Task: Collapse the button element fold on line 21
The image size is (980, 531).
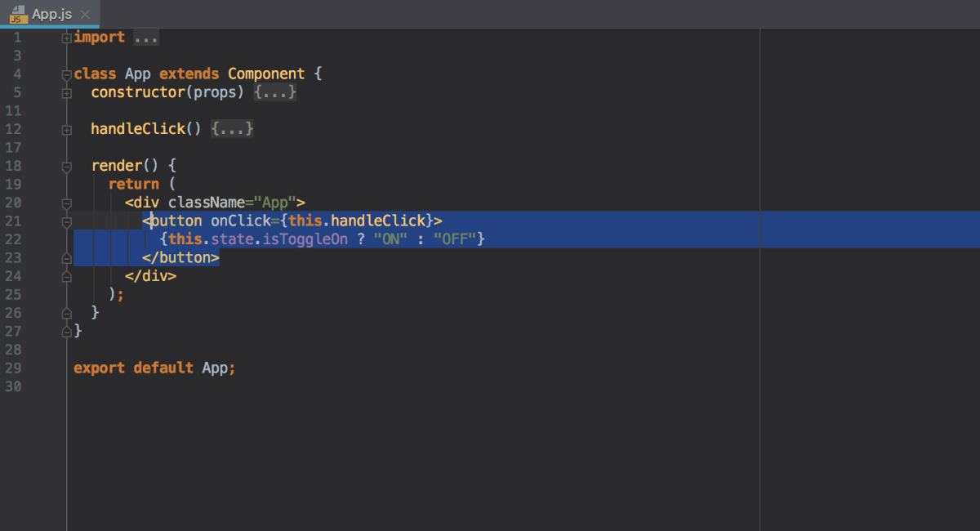Action: 66,221
